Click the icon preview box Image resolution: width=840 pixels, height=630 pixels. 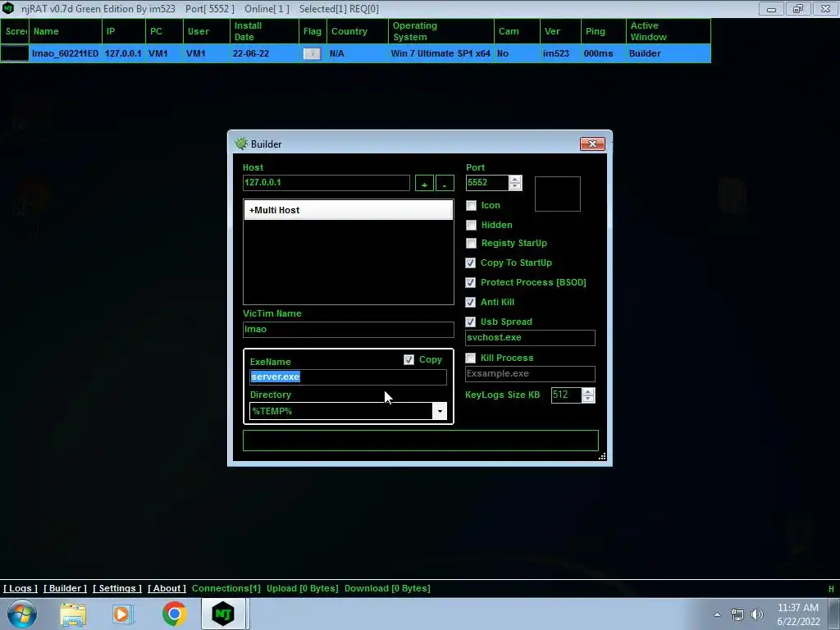[558, 194]
